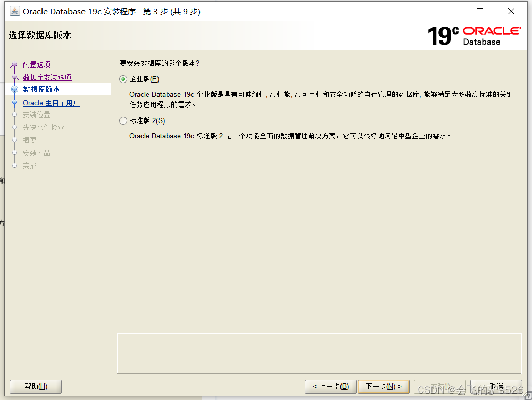Click the Oracle logo in the header
This screenshot has width=532, height=400.
(491, 31)
